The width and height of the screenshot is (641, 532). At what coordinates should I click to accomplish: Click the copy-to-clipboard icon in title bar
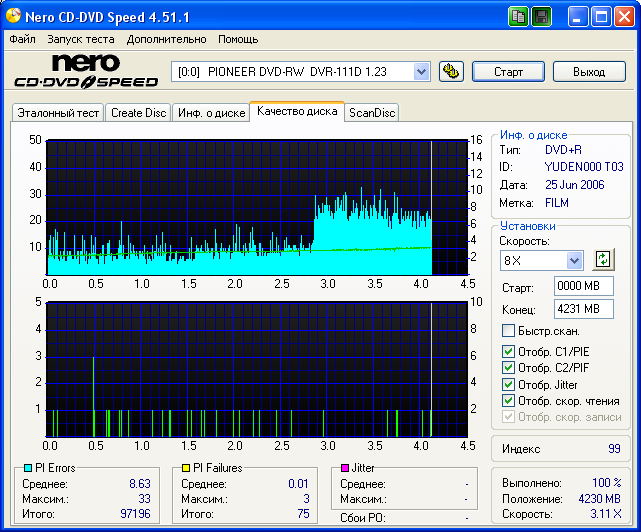click(x=518, y=17)
